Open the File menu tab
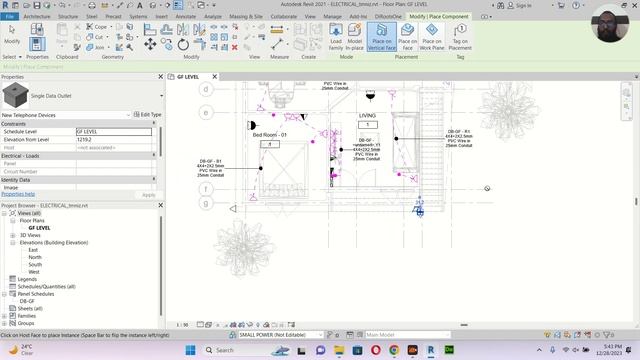The image size is (640, 360). (x=10, y=16)
